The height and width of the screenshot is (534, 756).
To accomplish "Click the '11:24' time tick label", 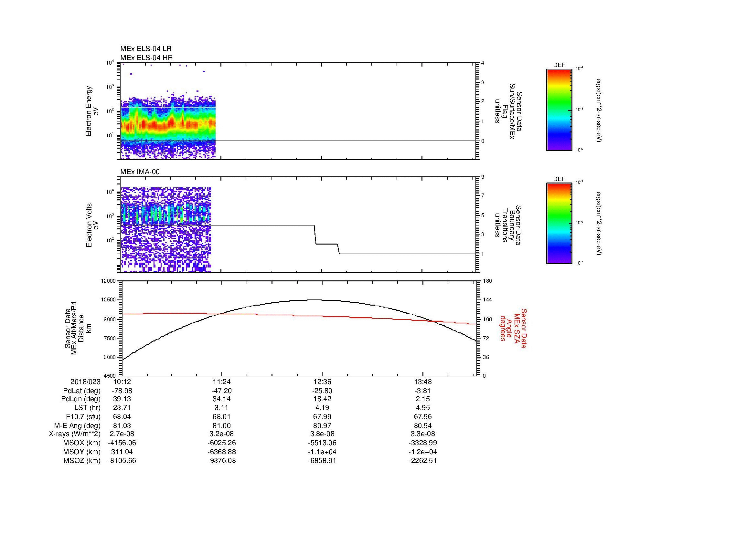I will click(222, 382).
